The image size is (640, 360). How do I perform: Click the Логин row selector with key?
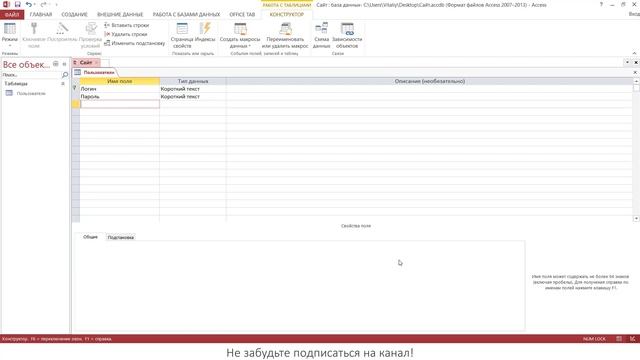[x=76, y=89]
